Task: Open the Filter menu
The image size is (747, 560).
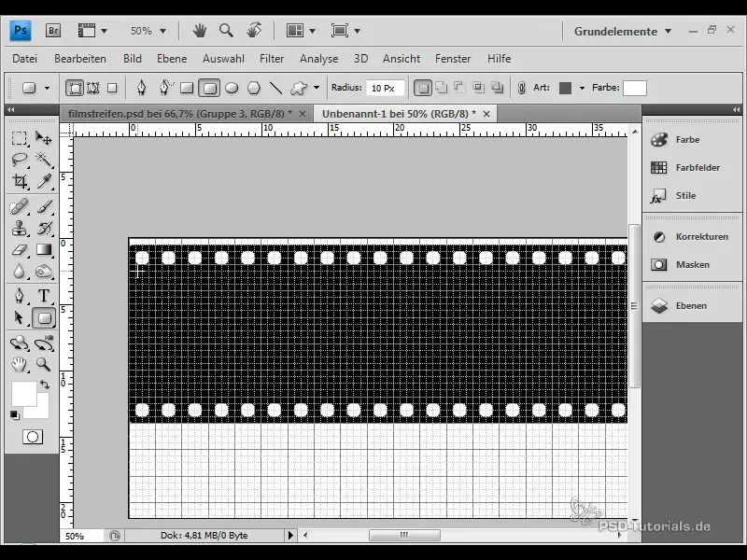Action: click(x=272, y=59)
